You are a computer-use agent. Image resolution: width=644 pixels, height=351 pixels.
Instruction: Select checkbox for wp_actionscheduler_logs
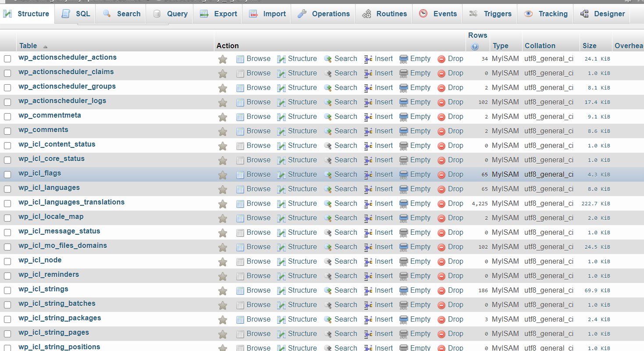(x=7, y=102)
